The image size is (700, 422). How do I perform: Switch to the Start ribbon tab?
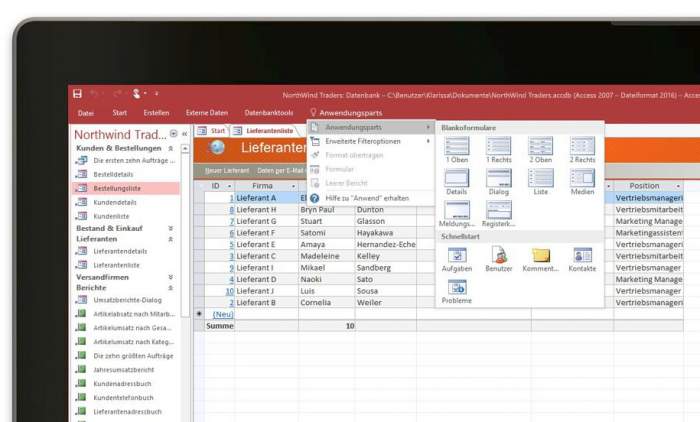coord(120,113)
